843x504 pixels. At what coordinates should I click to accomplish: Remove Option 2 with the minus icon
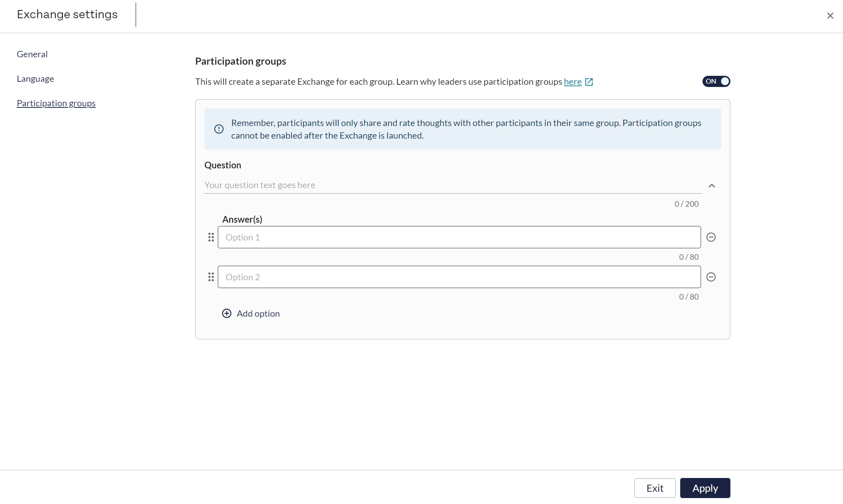[711, 277]
